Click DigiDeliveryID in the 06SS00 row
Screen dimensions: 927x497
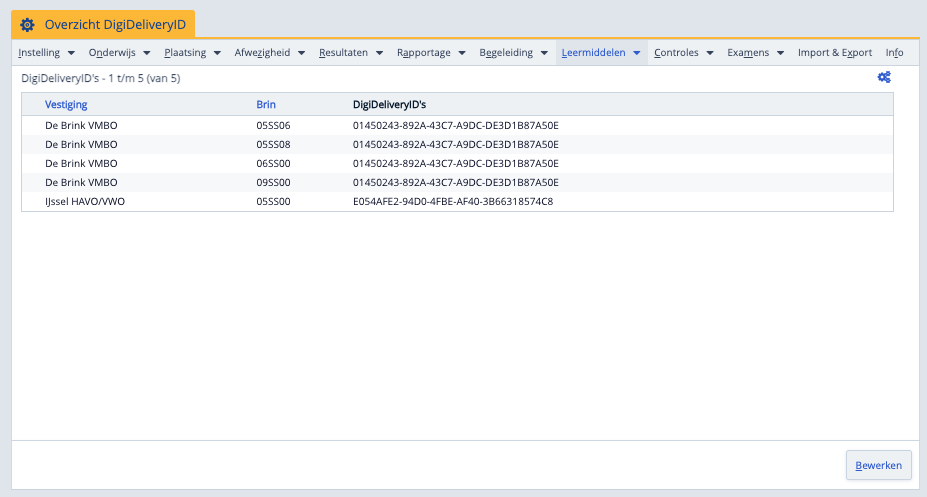coord(456,163)
